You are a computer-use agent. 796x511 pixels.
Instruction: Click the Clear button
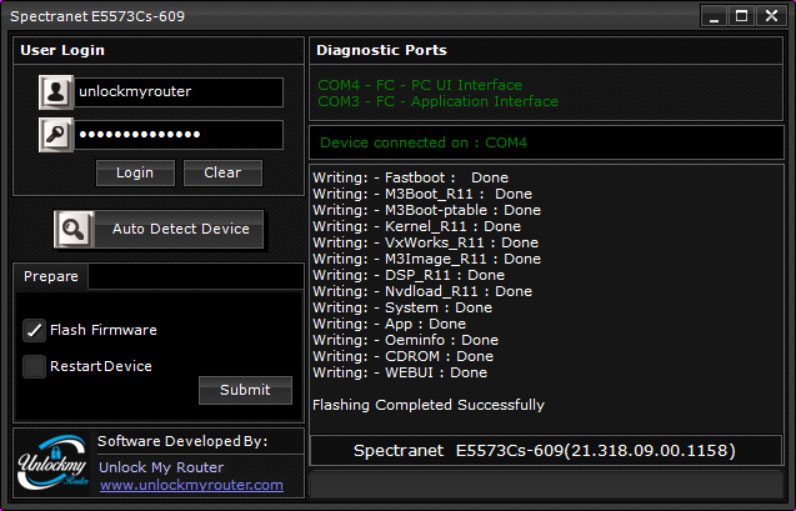coord(223,173)
